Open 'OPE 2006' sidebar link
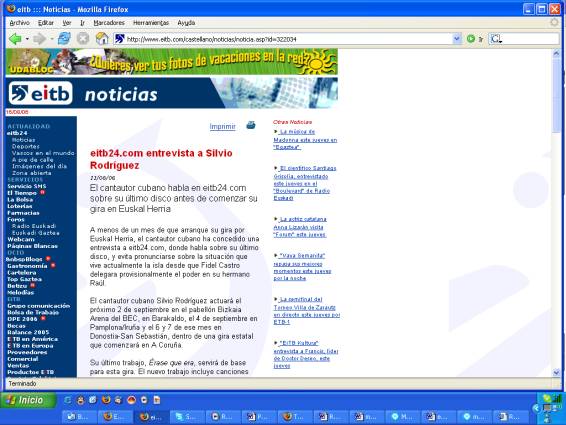 [x=22, y=319]
